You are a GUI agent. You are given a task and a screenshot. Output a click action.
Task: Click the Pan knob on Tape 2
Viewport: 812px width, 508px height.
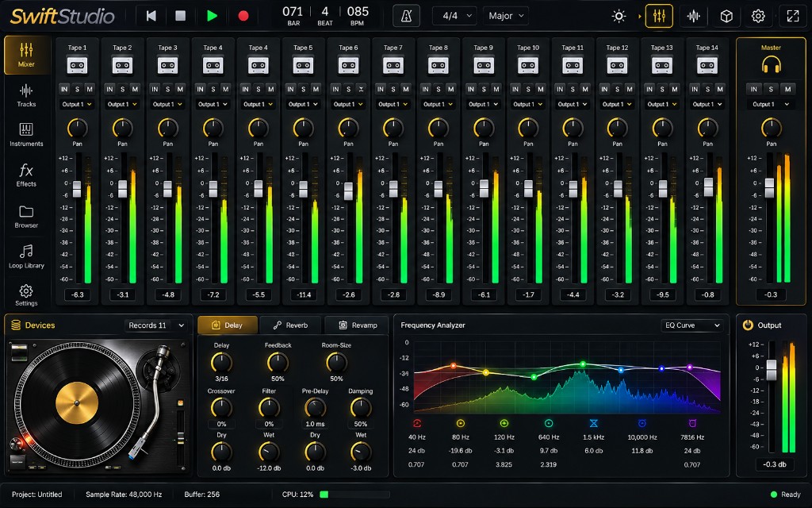point(122,128)
